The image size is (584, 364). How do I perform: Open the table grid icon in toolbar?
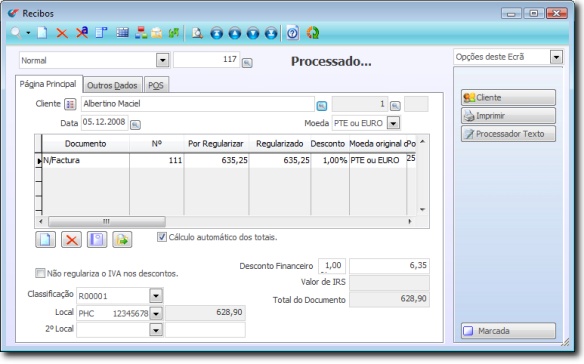click(122, 33)
